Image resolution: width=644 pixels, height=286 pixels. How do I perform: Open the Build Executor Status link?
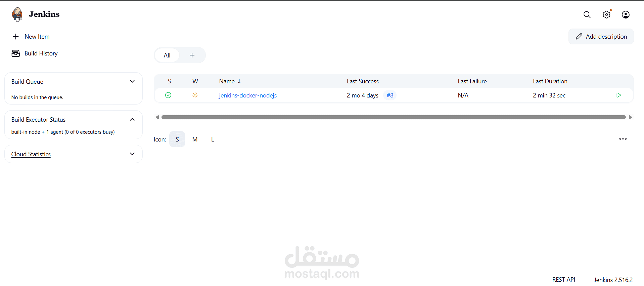tap(38, 120)
